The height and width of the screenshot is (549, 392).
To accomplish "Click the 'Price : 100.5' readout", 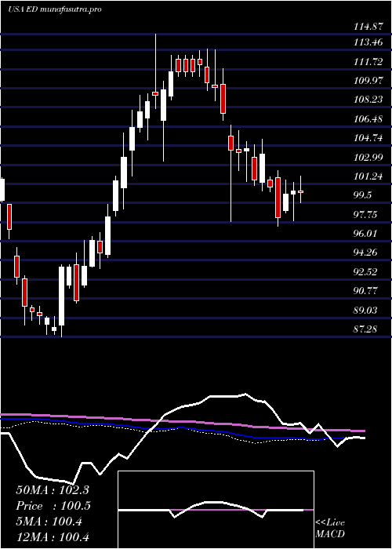I will click(53, 506).
